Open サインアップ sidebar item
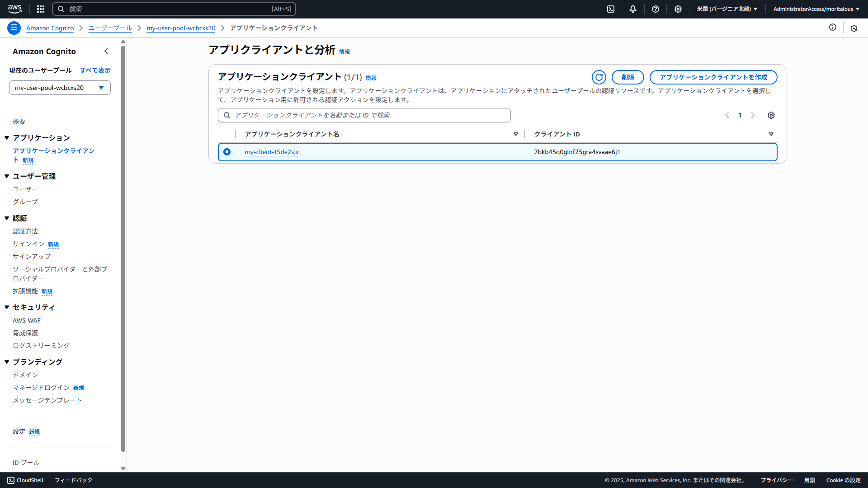 [32, 257]
